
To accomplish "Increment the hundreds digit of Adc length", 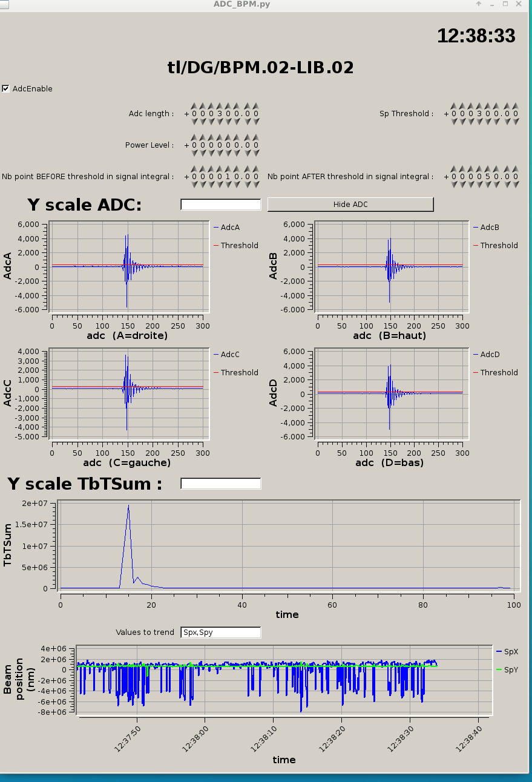I will [x=220, y=106].
